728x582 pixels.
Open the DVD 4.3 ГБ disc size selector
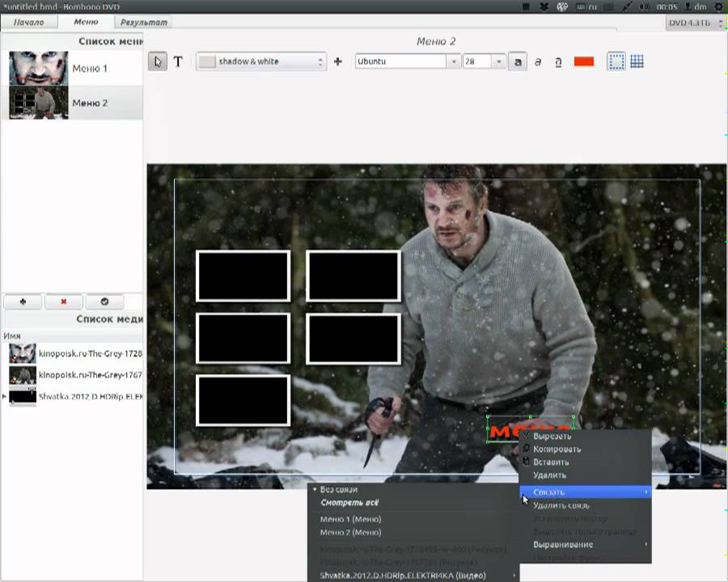tap(695, 23)
